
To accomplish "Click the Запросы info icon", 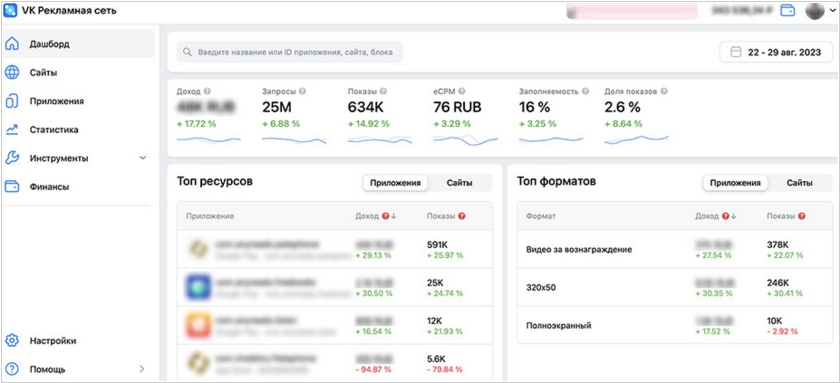I will click(302, 92).
